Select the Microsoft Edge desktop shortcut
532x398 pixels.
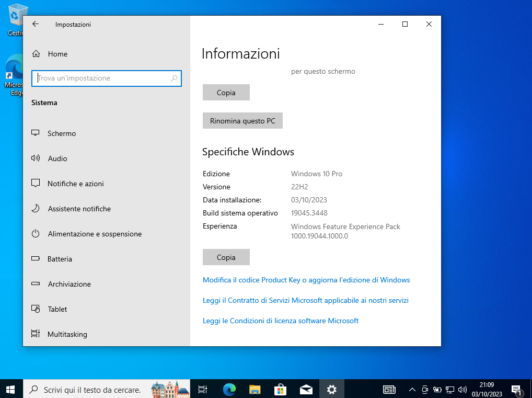14,75
